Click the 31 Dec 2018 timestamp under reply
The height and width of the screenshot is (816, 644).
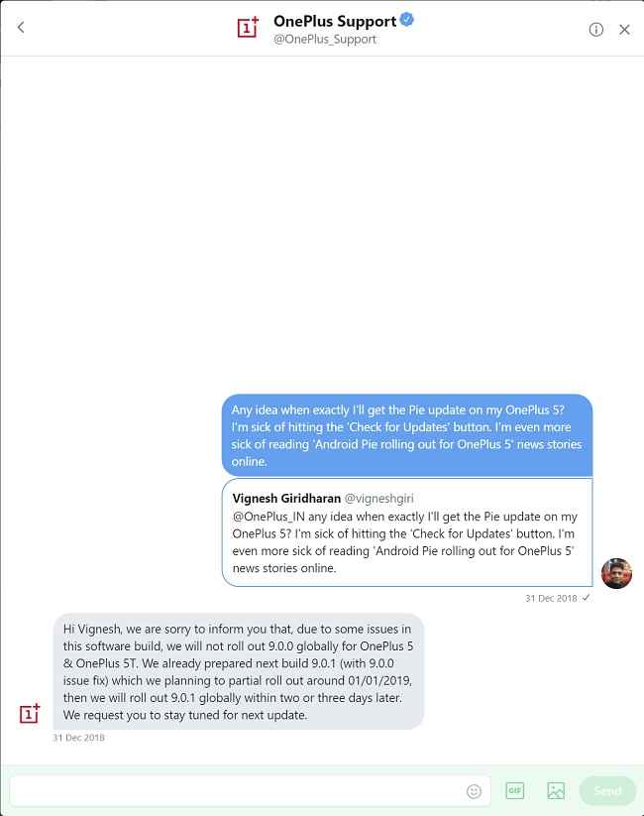click(78, 738)
